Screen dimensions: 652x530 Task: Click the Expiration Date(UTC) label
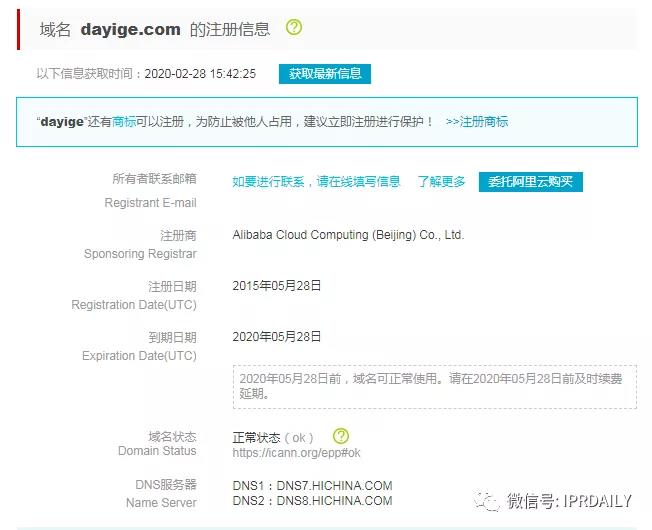139,356
